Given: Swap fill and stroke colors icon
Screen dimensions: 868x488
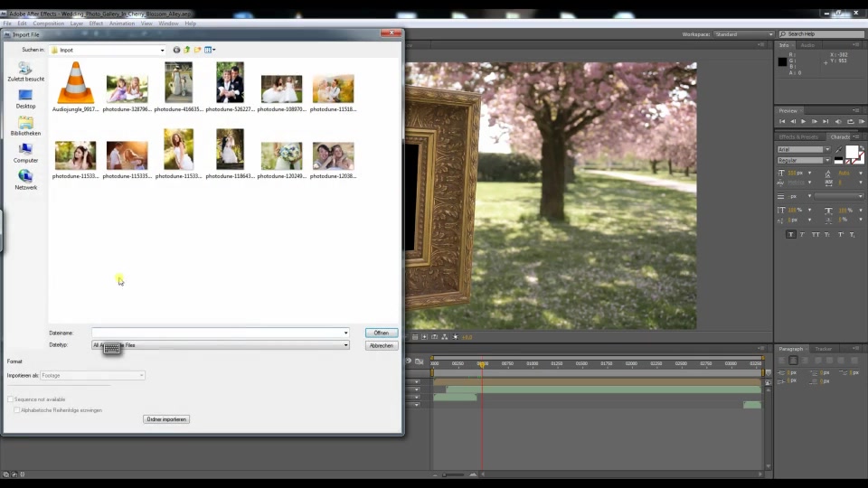Looking at the screenshot, I should (x=862, y=148).
